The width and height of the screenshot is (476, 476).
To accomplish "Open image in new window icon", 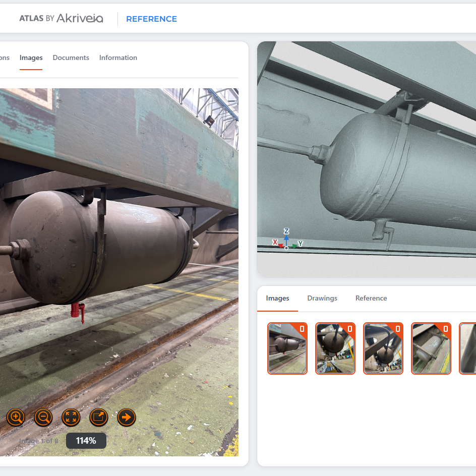I will pos(99,418).
